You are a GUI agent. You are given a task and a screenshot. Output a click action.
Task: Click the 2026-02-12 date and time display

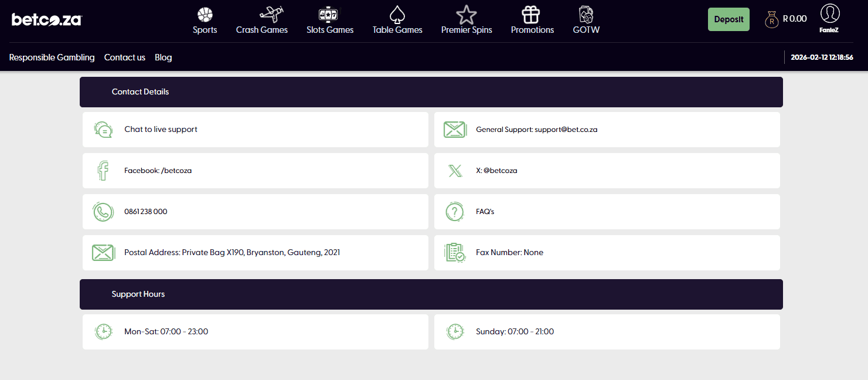pyautogui.click(x=822, y=57)
